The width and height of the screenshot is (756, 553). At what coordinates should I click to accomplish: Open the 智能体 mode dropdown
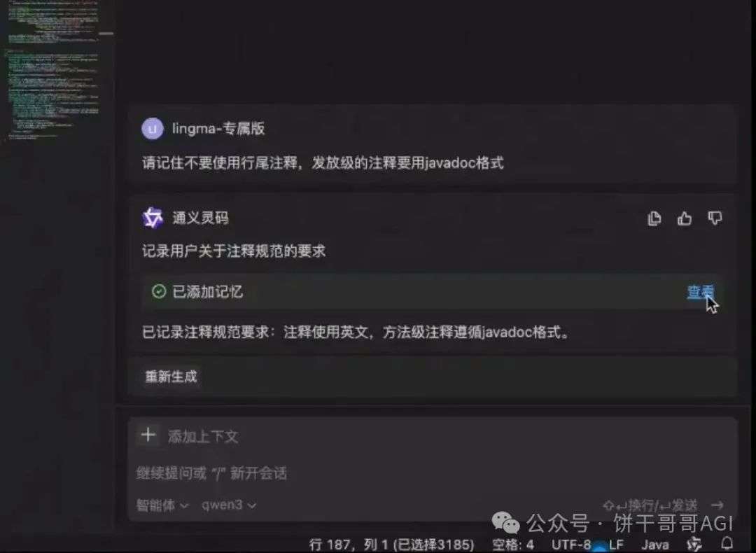[x=162, y=505]
